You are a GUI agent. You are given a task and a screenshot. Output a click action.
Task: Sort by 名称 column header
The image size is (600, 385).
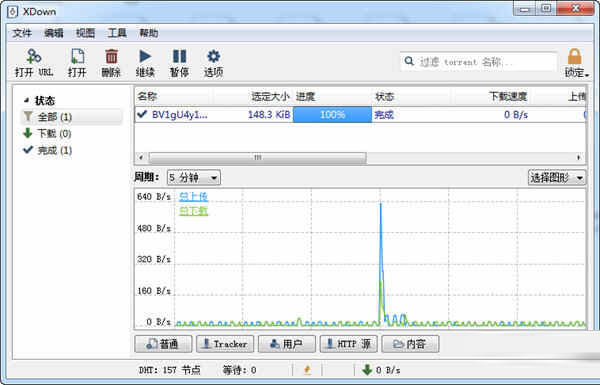pyautogui.click(x=147, y=96)
